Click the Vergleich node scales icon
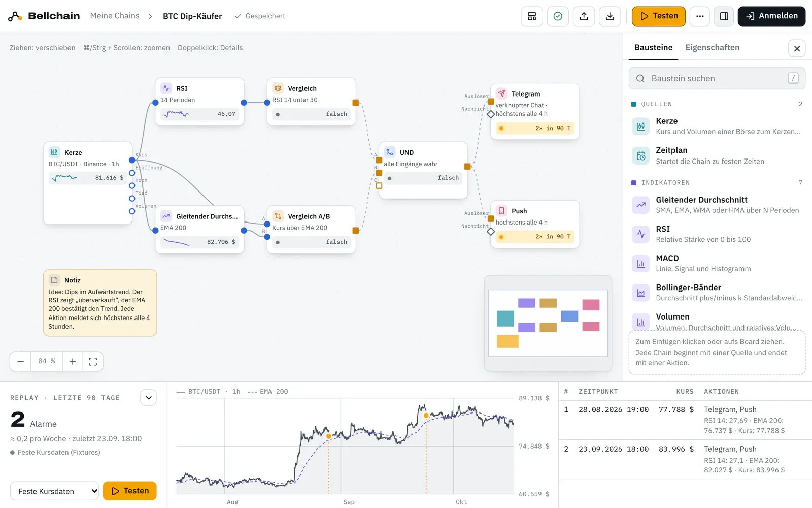The image size is (812, 508). click(278, 88)
